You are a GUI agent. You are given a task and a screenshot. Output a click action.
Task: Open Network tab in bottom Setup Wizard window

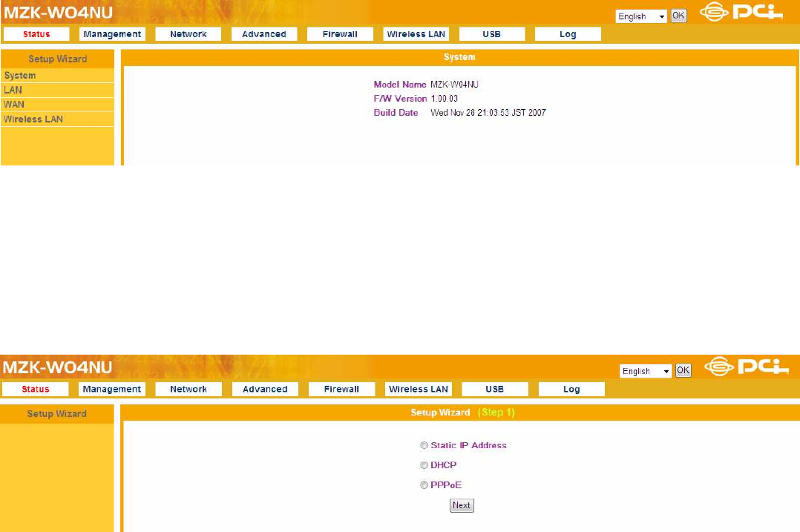click(x=188, y=390)
